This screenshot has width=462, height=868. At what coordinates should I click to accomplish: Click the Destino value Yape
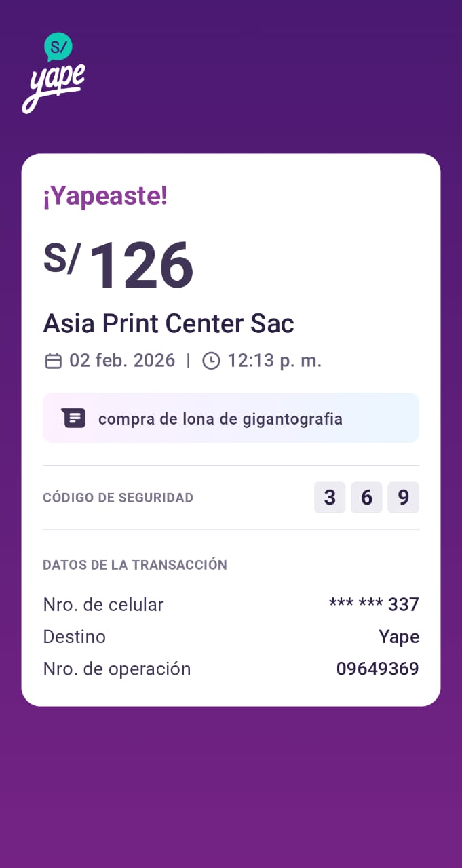[x=398, y=637]
